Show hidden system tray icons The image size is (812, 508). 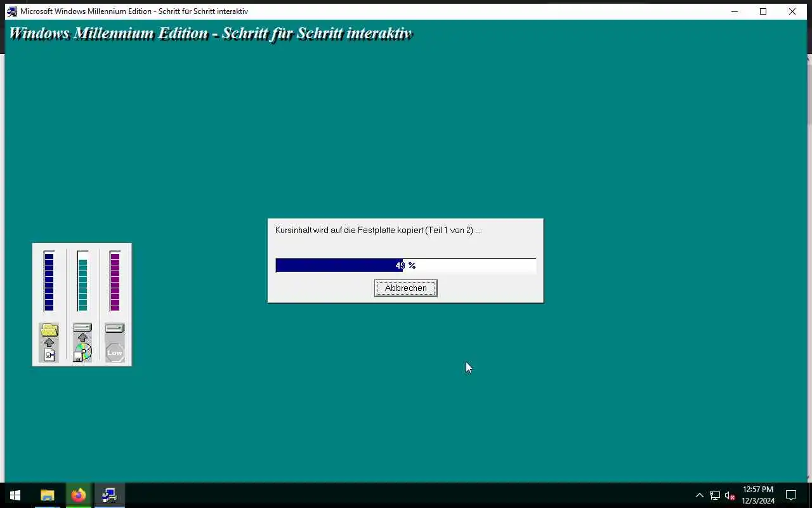click(x=700, y=495)
